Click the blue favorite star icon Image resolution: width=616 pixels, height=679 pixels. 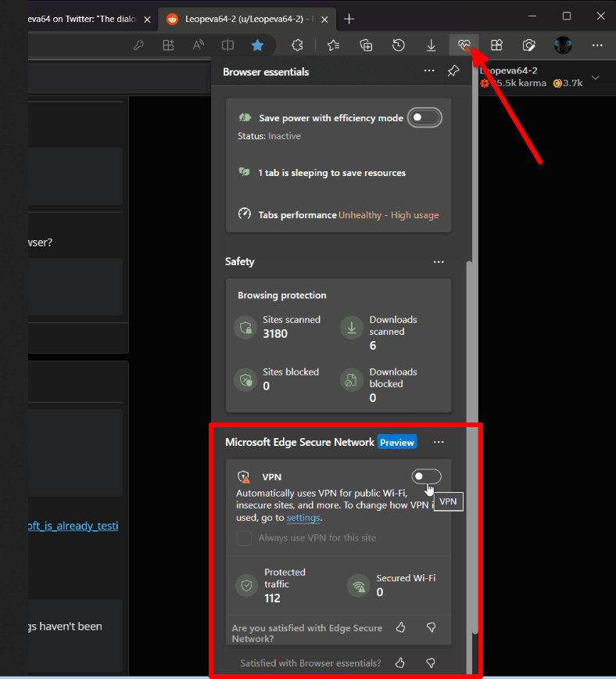point(257,45)
